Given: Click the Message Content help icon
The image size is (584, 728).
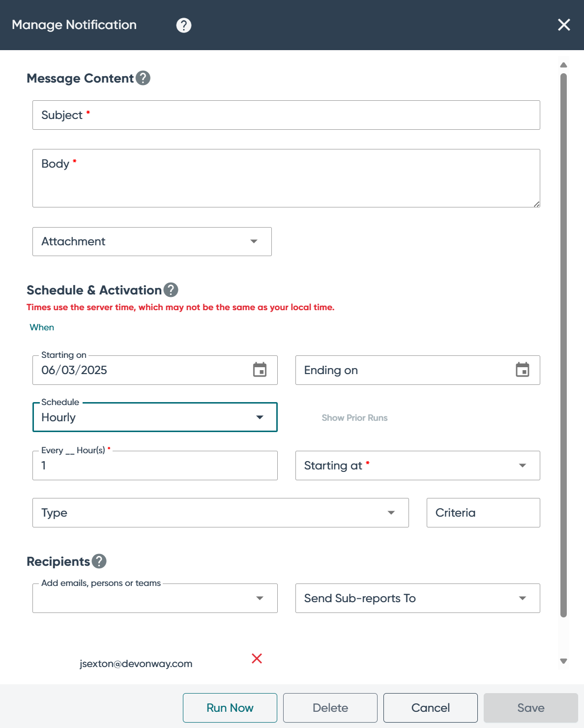Looking at the screenshot, I should 143,78.
